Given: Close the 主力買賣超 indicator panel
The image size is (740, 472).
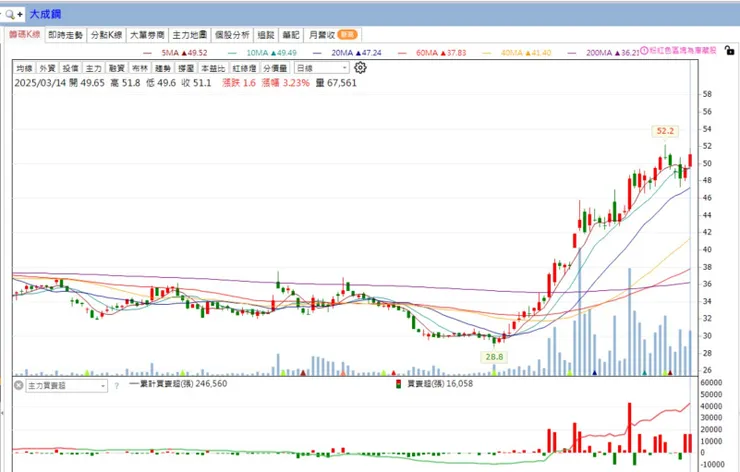Looking at the screenshot, I should 18,385.
